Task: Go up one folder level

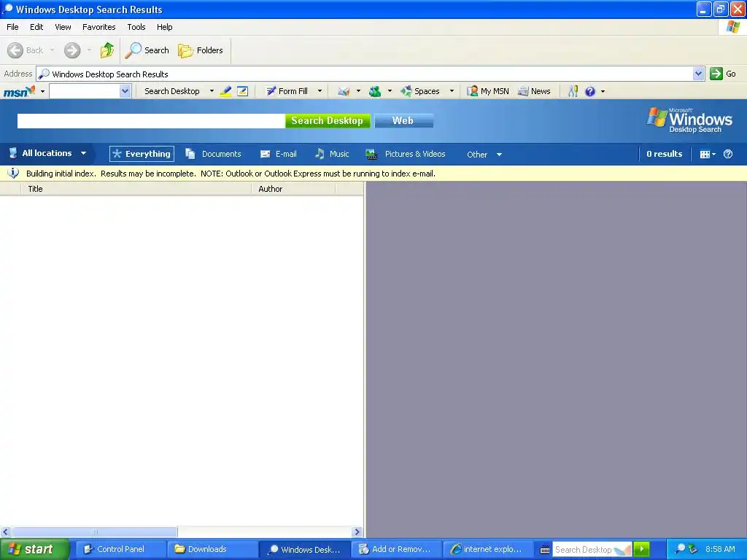Action: tap(107, 50)
